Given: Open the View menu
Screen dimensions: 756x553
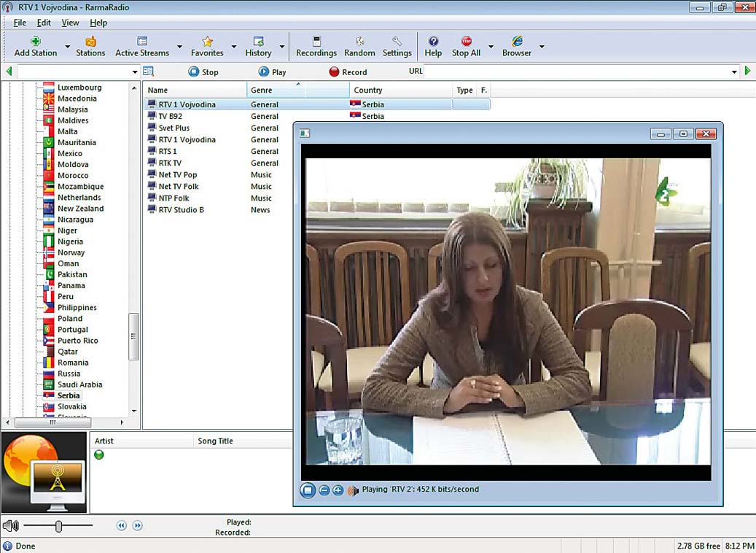Looking at the screenshot, I should coord(70,23).
